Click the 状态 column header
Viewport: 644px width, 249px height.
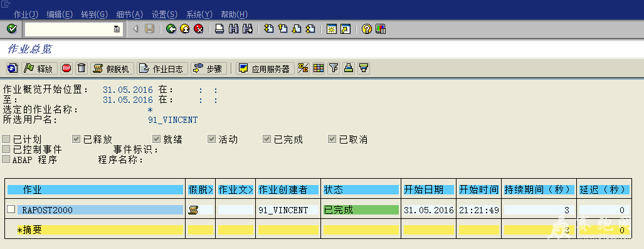click(361, 190)
